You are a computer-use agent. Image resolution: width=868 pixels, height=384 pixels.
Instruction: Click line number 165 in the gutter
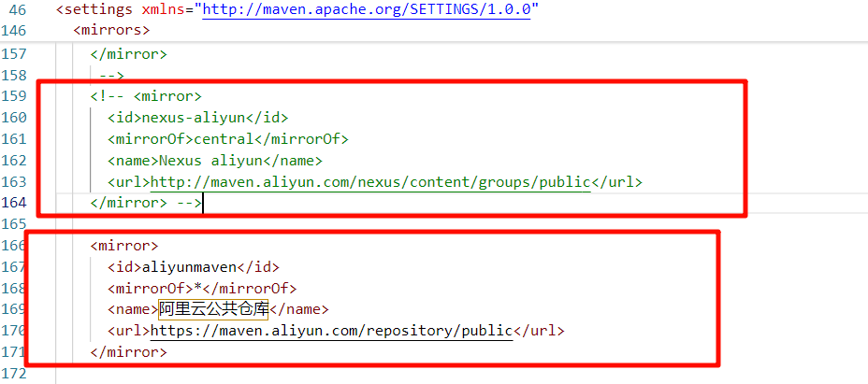tap(14, 224)
